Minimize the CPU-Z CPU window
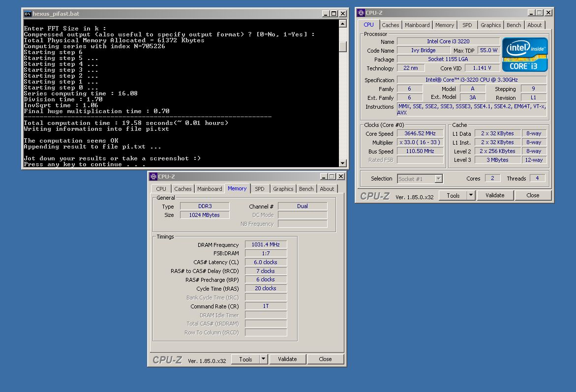 [531, 13]
